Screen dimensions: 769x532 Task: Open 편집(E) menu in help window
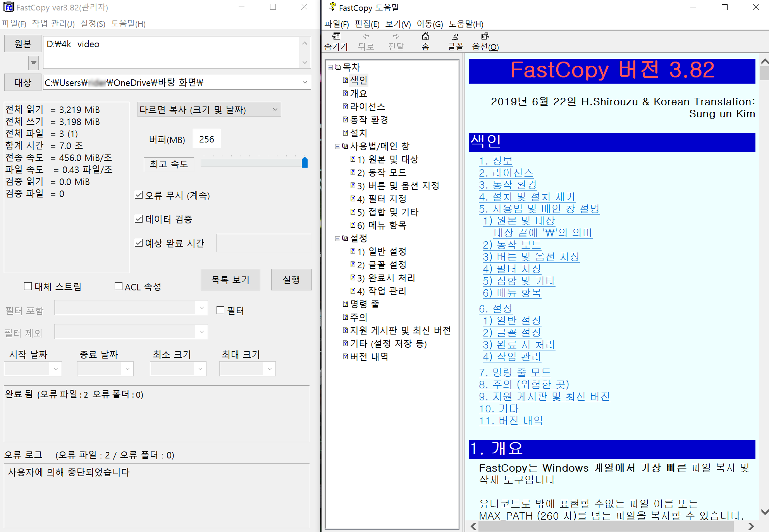pyautogui.click(x=367, y=24)
